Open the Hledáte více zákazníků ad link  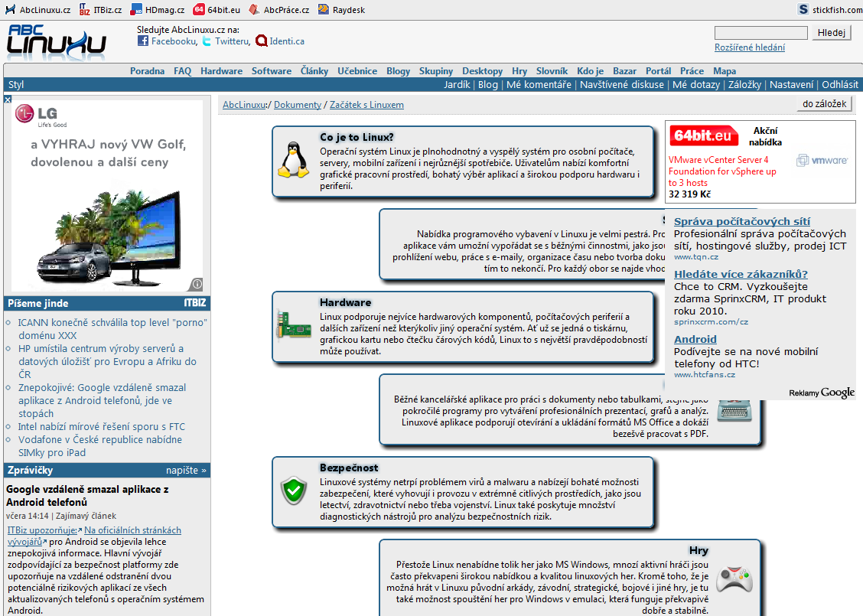pyautogui.click(x=741, y=274)
